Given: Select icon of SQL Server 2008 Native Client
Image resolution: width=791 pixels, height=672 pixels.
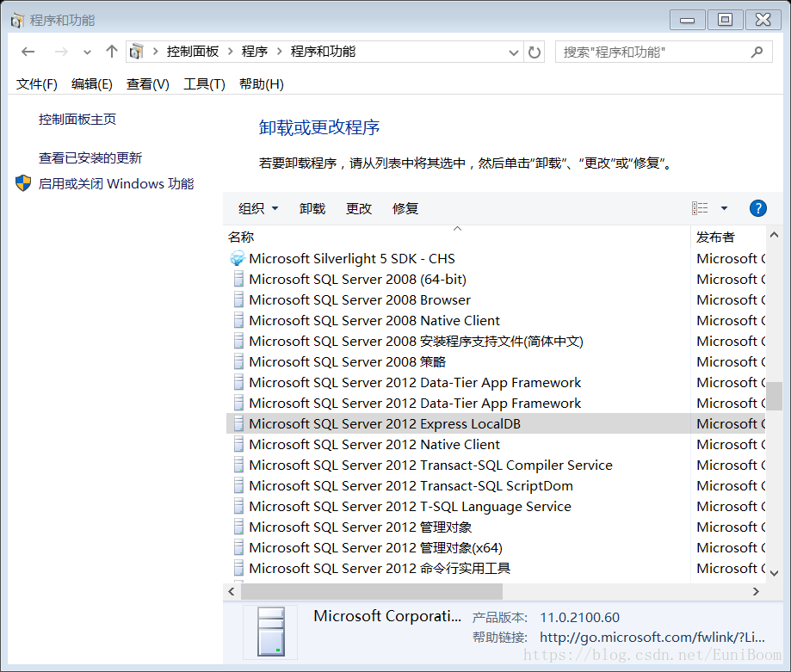Looking at the screenshot, I should (x=238, y=321).
